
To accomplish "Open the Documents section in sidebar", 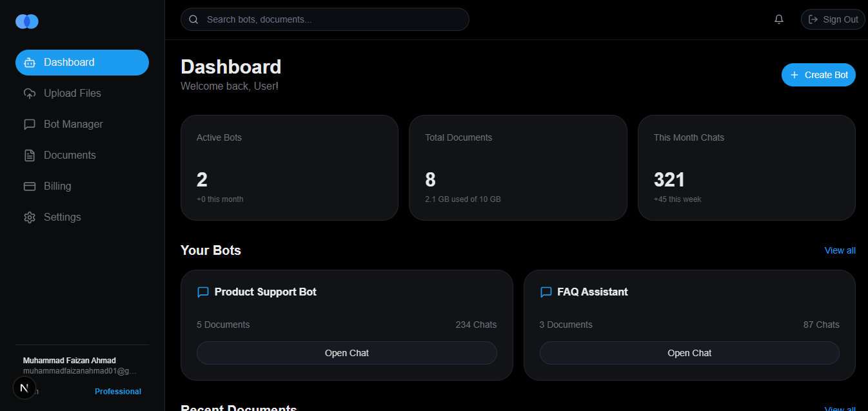I will coord(68,155).
